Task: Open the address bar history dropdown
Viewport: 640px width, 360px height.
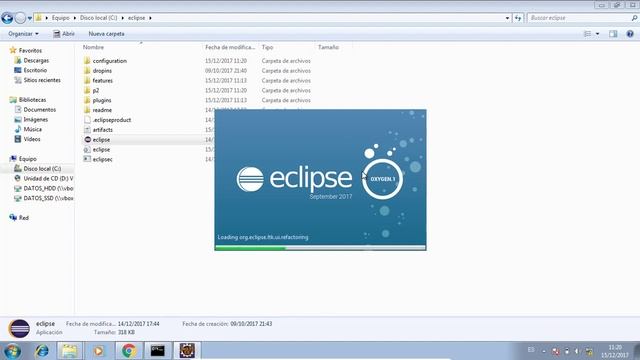Action: tap(507, 18)
